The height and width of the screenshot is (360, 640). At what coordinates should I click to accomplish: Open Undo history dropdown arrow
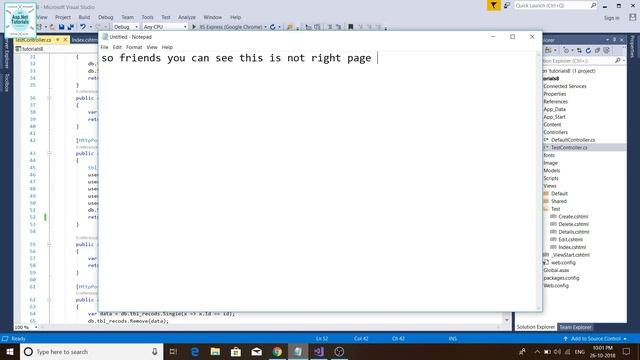(91, 27)
